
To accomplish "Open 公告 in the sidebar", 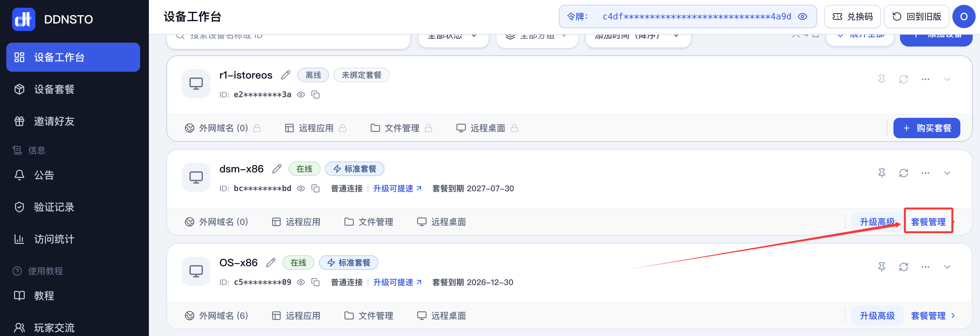I will 73,175.
